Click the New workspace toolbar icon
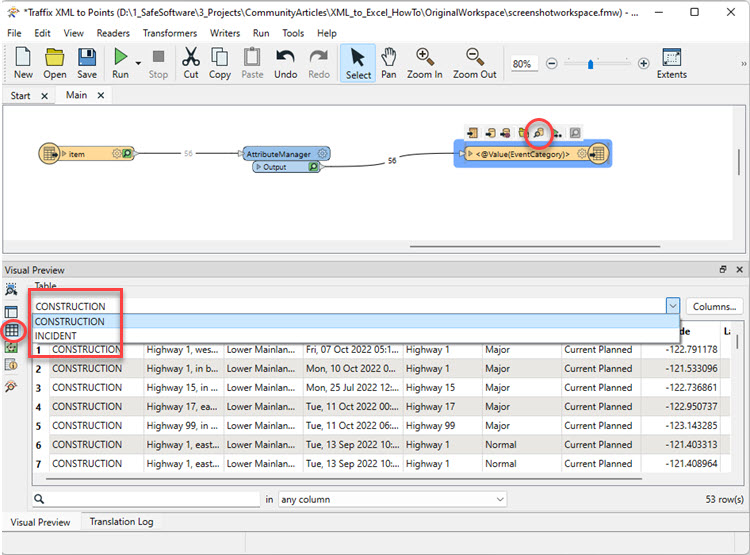Screen dimensions: 750x555 click(23, 63)
